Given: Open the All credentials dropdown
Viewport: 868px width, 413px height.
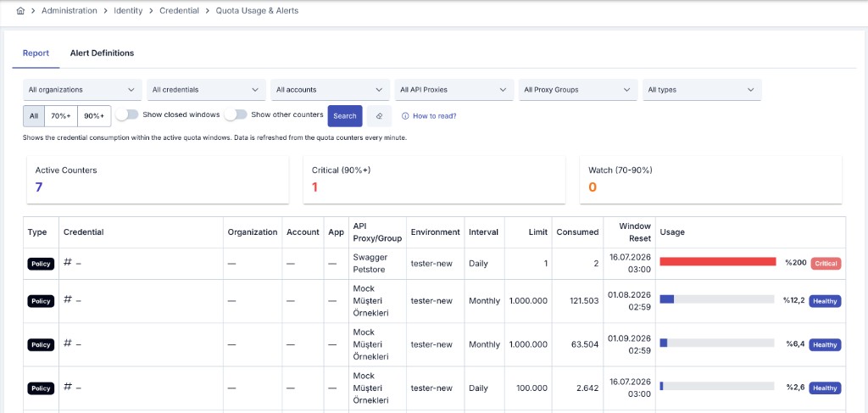Looking at the screenshot, I should click(x=207, y=90).
